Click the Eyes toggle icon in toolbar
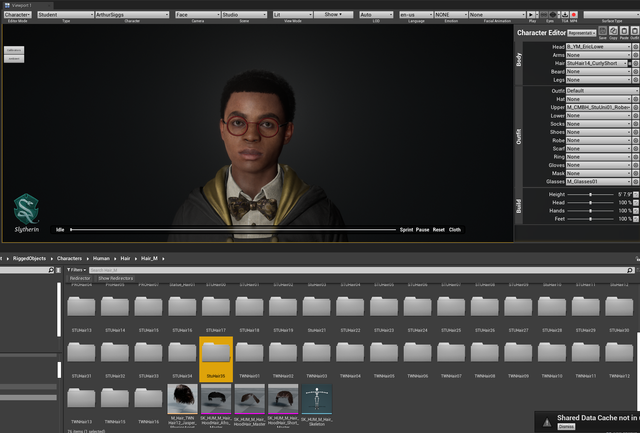The width and height of the screenshot is (640, 433). (x=553, y=15)
